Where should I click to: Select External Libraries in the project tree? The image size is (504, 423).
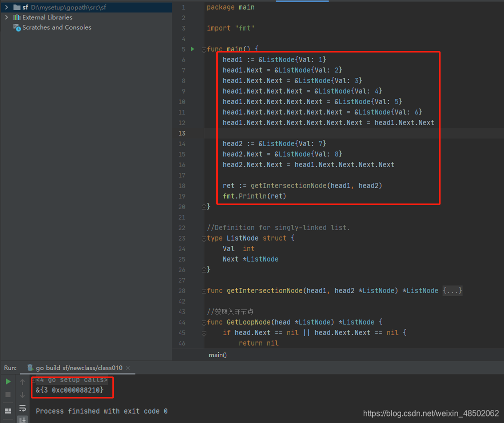click(x=47, y=17)
